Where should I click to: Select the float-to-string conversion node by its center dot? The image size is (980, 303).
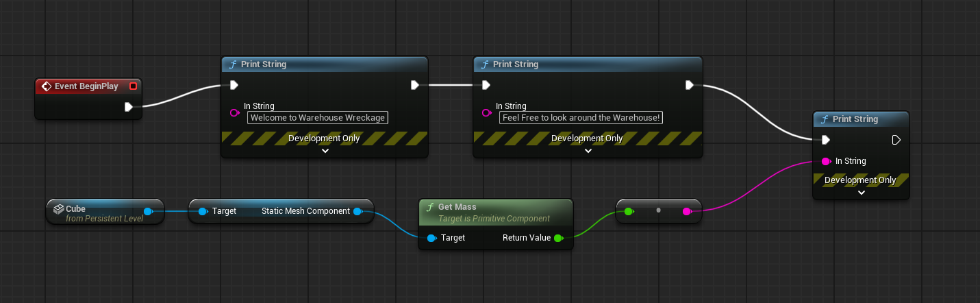click(658, 210)
